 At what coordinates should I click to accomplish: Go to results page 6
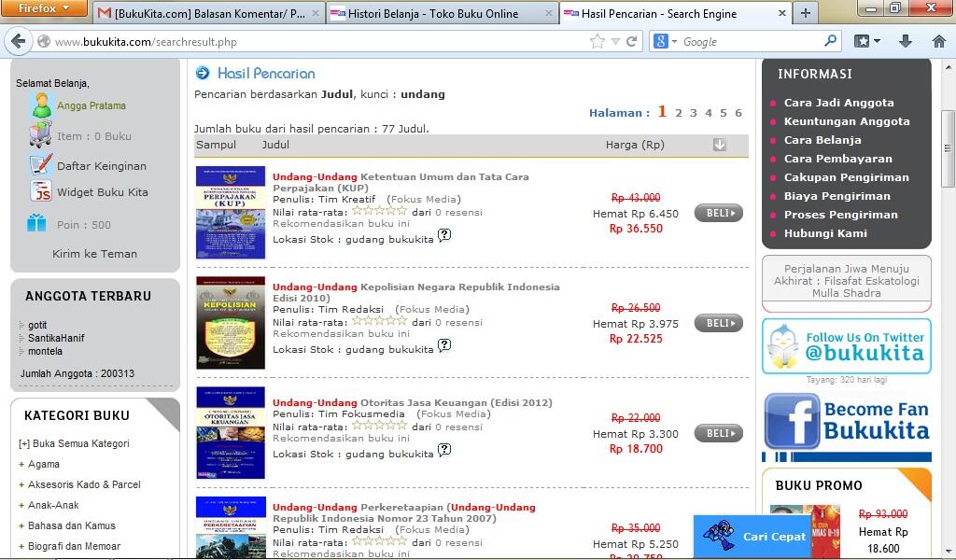pyautogui.click(x=738, y=113)
